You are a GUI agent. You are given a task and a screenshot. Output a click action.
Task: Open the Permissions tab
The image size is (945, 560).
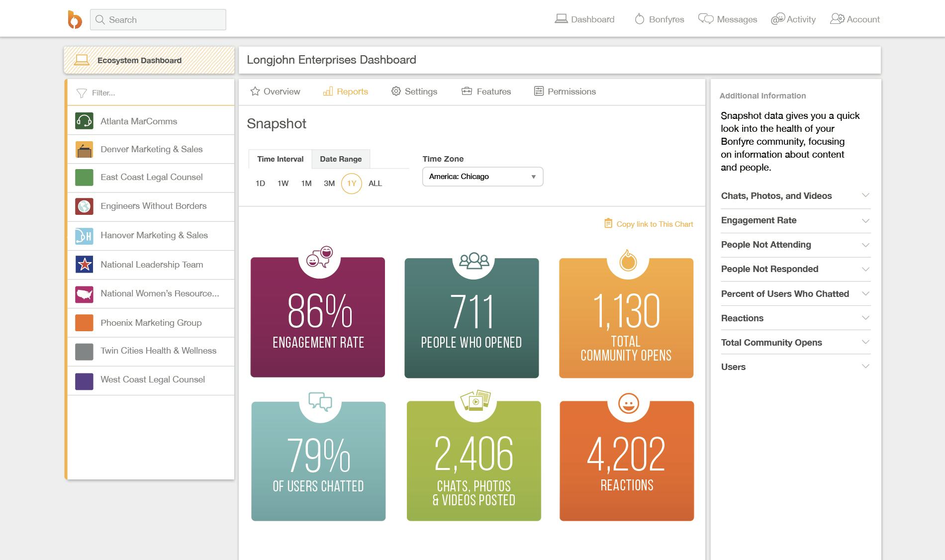pyautogui.click(x=565, y=92)
